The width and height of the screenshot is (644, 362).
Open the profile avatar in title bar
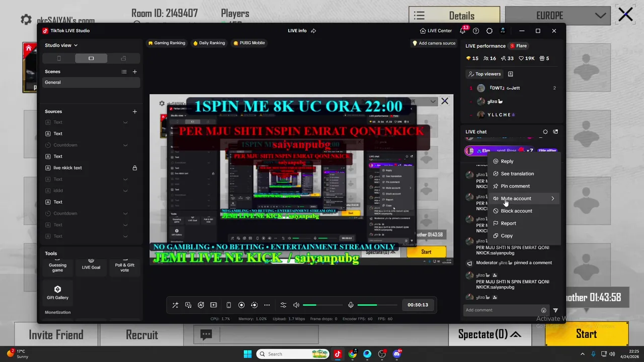pos(503,31)
